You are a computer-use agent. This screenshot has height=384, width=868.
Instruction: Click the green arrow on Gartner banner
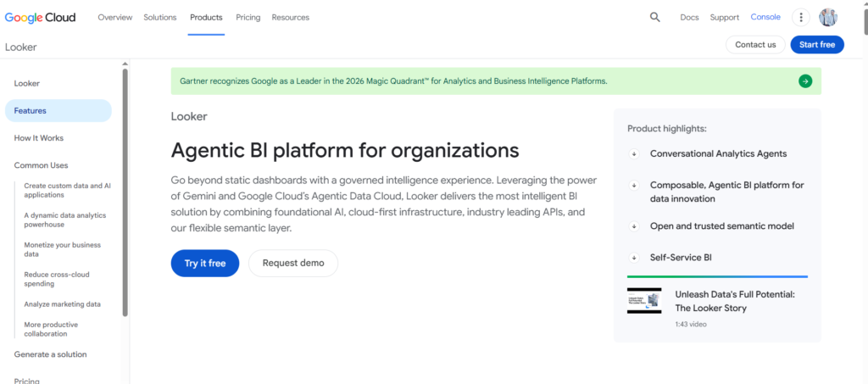coord(805,81)
